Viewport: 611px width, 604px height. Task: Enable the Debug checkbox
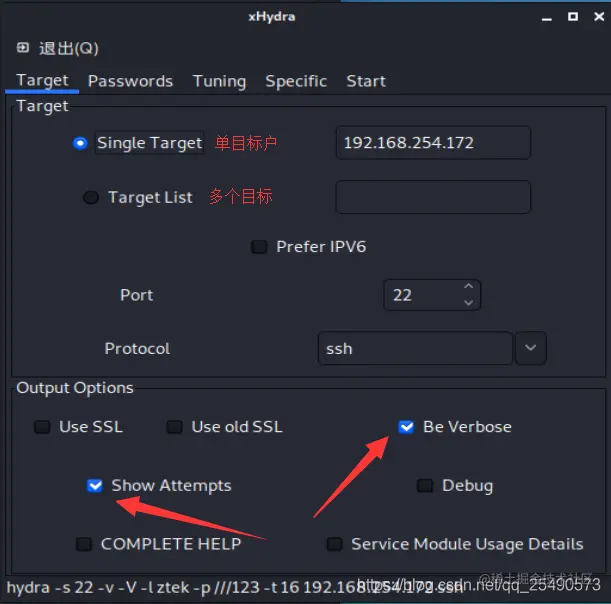425,486
